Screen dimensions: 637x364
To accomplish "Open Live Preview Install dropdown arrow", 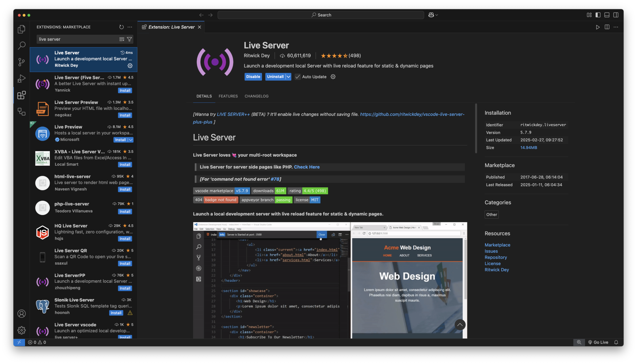I will coord(131,140).
